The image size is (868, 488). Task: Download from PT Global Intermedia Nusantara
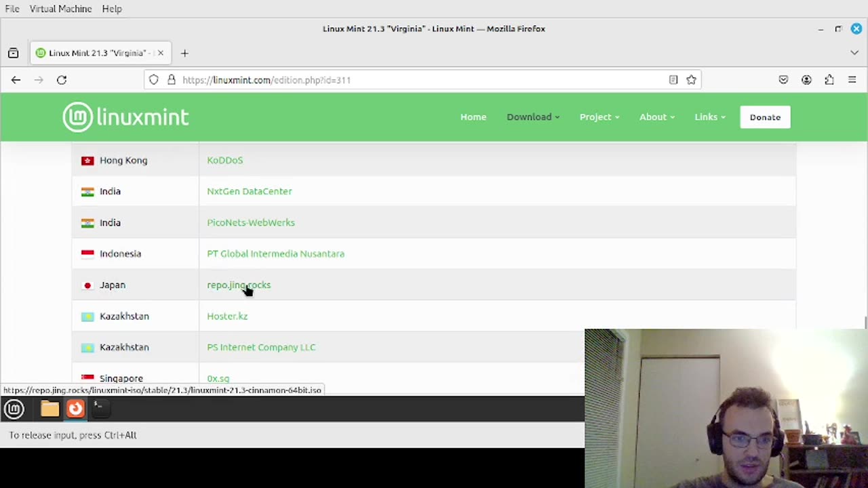[275, 253]
